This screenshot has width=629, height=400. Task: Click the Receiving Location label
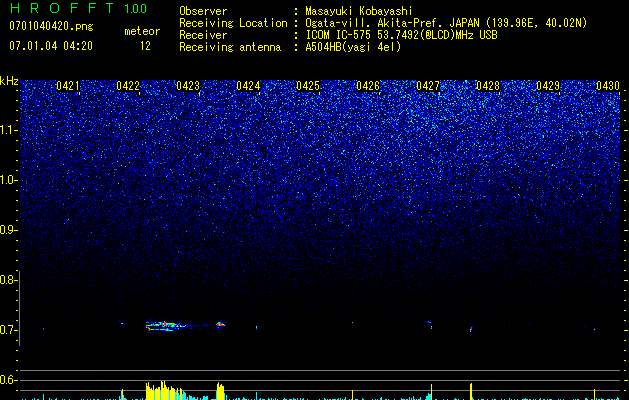(x=233, y=23)
